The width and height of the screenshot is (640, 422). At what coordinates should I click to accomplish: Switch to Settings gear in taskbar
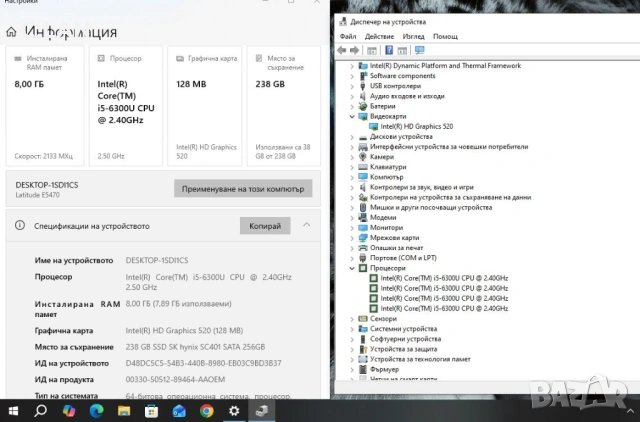click(x=234, y=411)
